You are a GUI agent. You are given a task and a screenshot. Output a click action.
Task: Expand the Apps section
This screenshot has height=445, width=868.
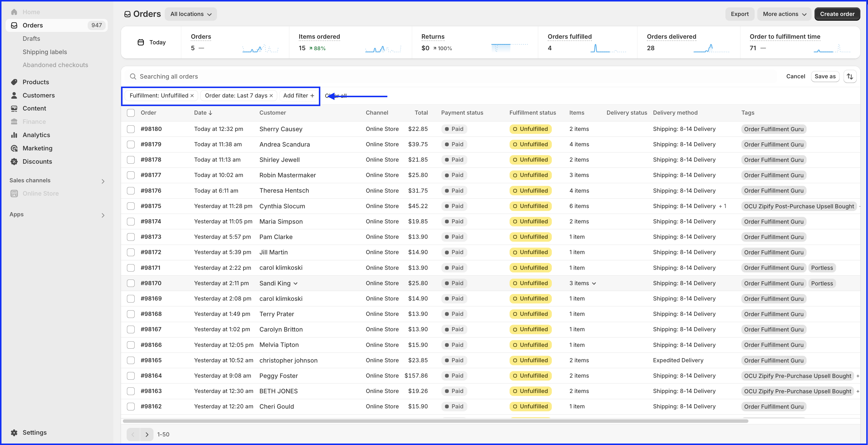103,215
